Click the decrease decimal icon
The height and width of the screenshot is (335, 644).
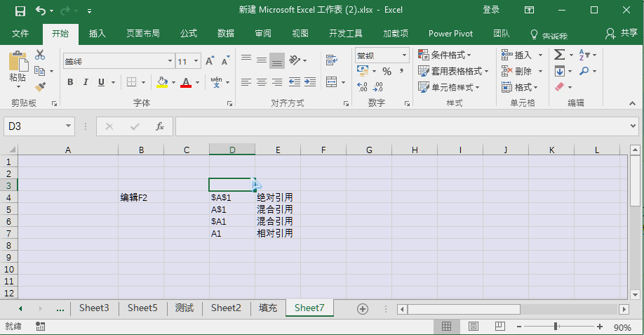coord(378,86)
